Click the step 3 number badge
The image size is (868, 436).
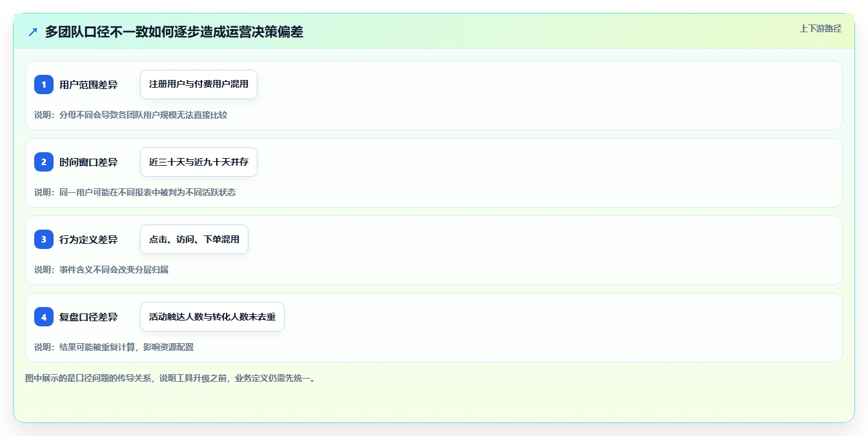(44, 239)
